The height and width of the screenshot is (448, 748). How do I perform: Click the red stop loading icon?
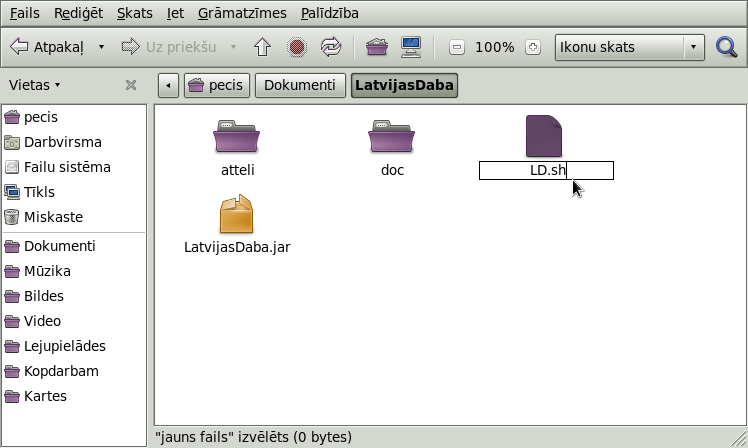pos(297,47)
